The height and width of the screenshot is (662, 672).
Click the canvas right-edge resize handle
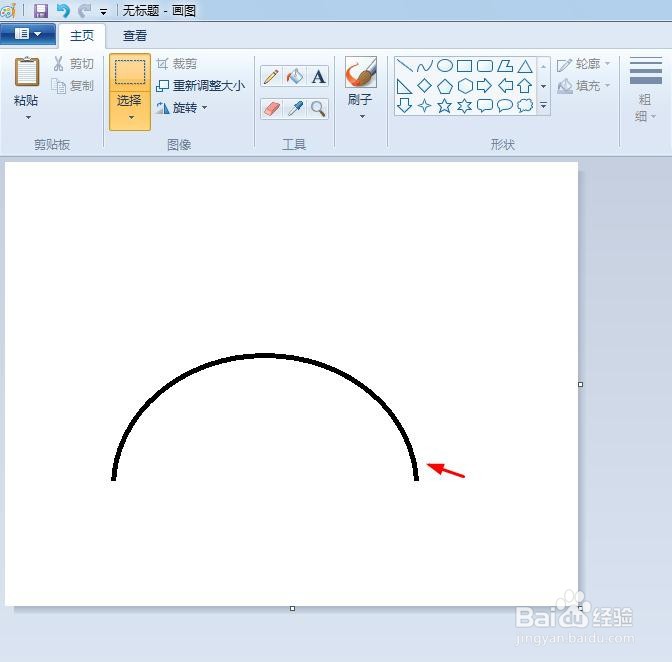pyautogui.click(x=581, y=384)
